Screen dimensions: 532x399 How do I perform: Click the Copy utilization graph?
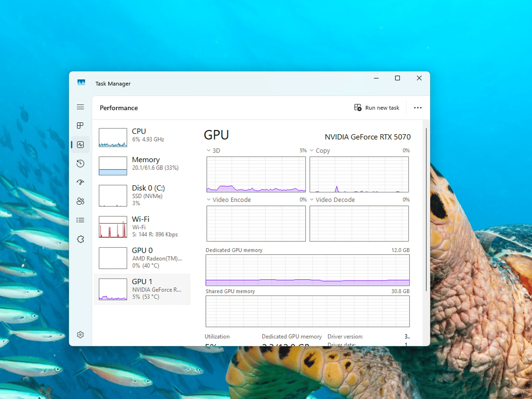pos(359,174)
